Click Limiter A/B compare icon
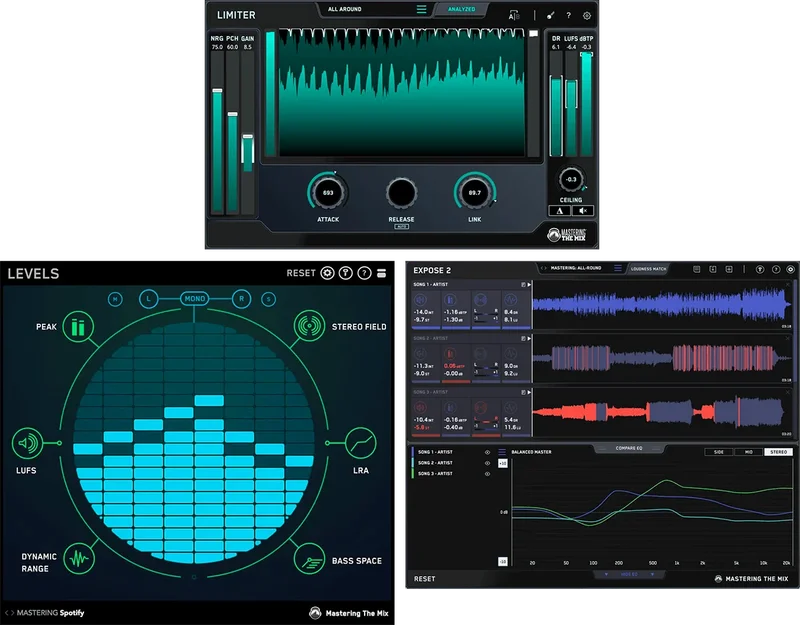Screen dimensions: 800x625 (x=514, y=16)
